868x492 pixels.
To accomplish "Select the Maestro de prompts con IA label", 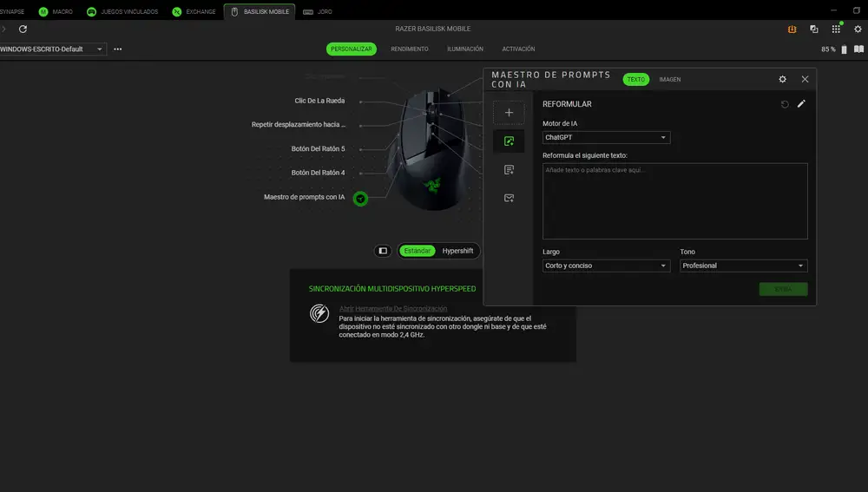I will [x=304, y=197].
